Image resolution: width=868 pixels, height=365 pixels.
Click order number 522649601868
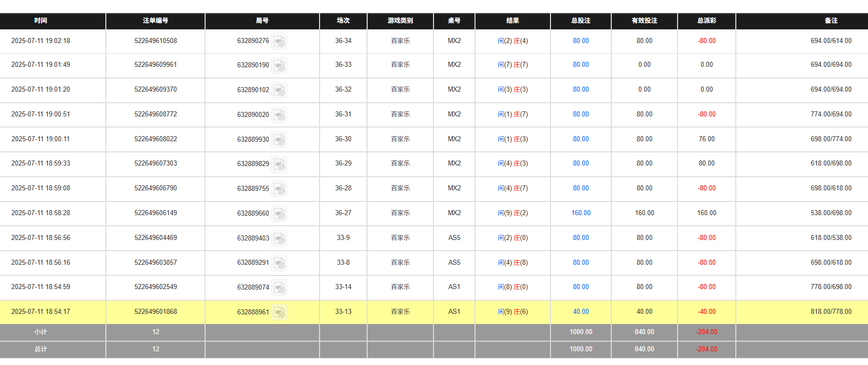click(155, 312)
